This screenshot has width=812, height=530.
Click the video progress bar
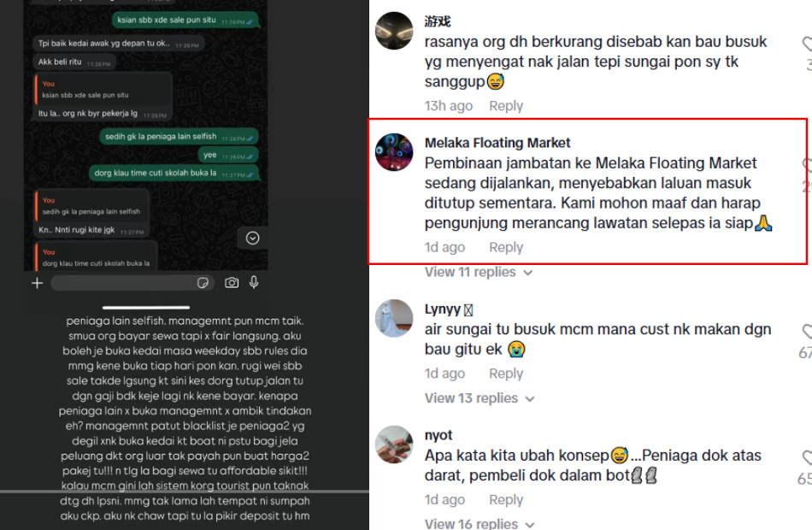pos(185,492)
